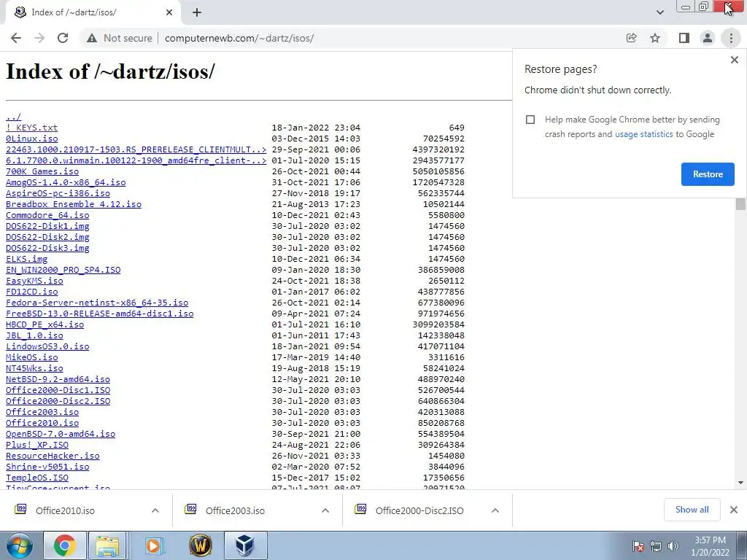Open VirtualBox from the taskbar
This screenshot has height=560, width=747.
(x=245, y=545)
